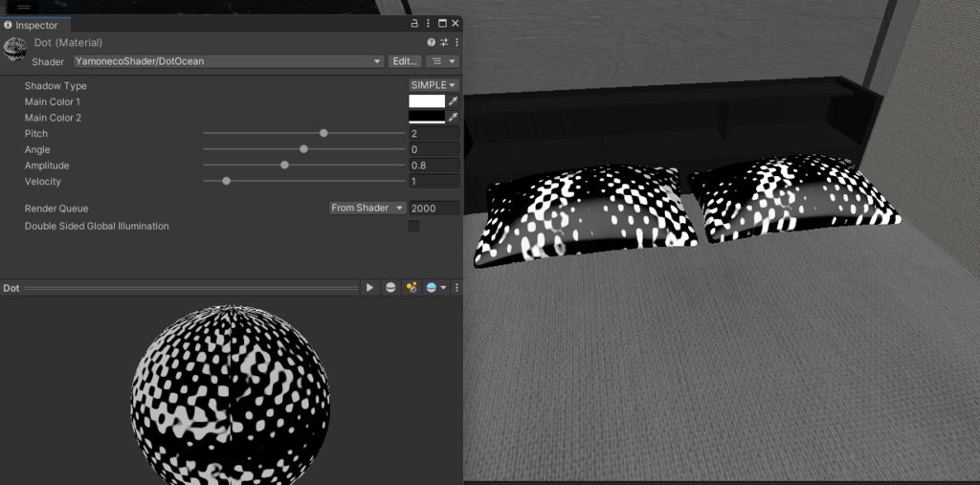Select the left dotted pillow in scene
The height and width of the screenshot is (485, 980).
pos(585,215)
